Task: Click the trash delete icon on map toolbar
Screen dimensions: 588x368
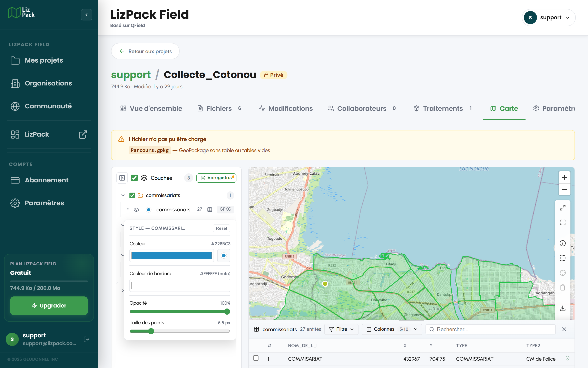Action: click(x=562, y=287)
